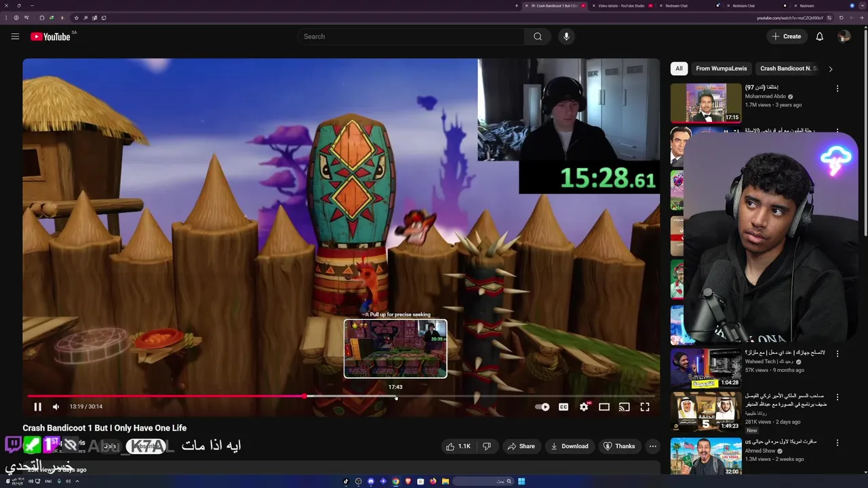868x488 pixels.
Task: Click the Thanks button
Action: click(619, 446)
